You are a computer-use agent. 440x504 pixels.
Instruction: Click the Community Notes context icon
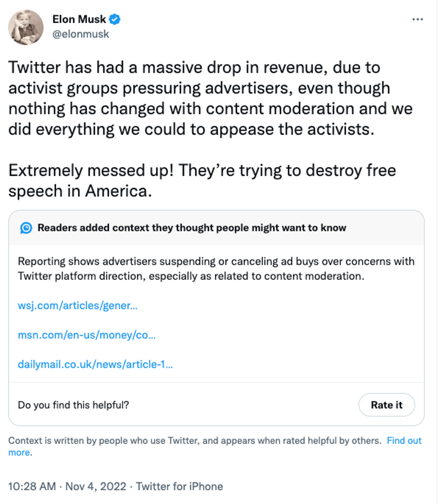coord(26,228)
